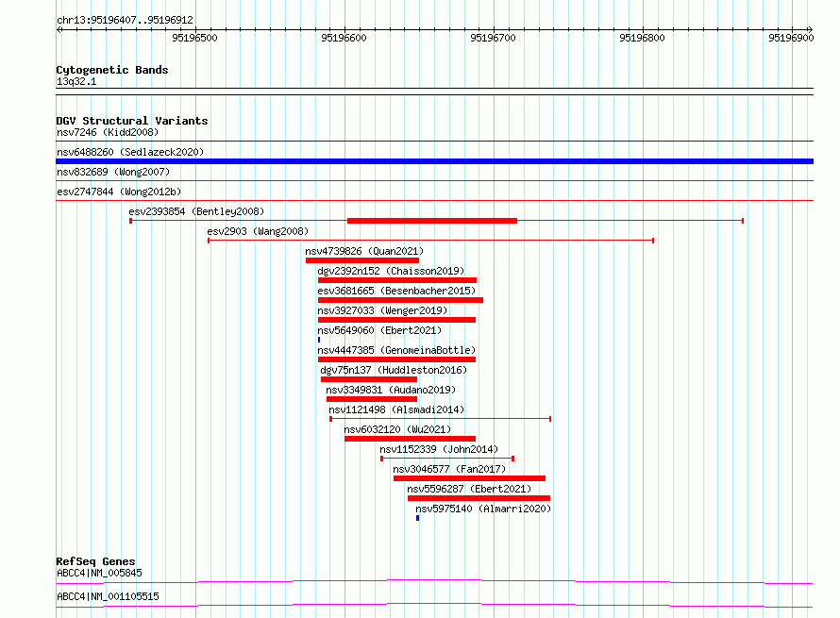Click the ABCC4|NM_001105515 magenta gene track
The image size is (840, 618).
pos(434,606)
